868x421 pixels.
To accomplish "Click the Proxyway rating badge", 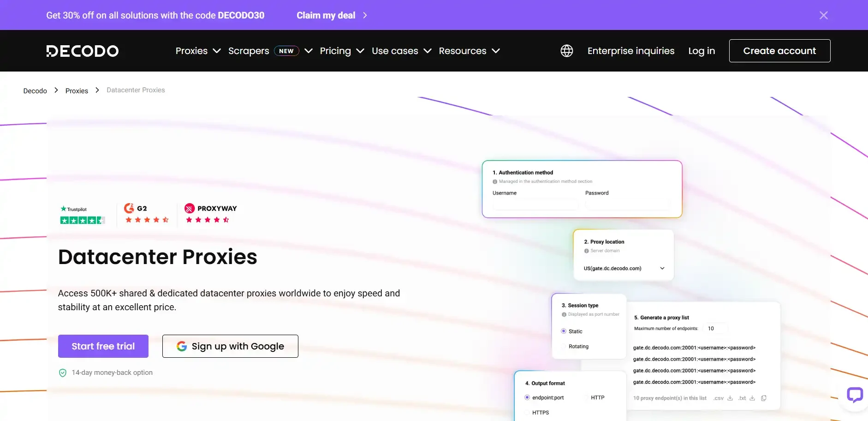I will (210, 213).
